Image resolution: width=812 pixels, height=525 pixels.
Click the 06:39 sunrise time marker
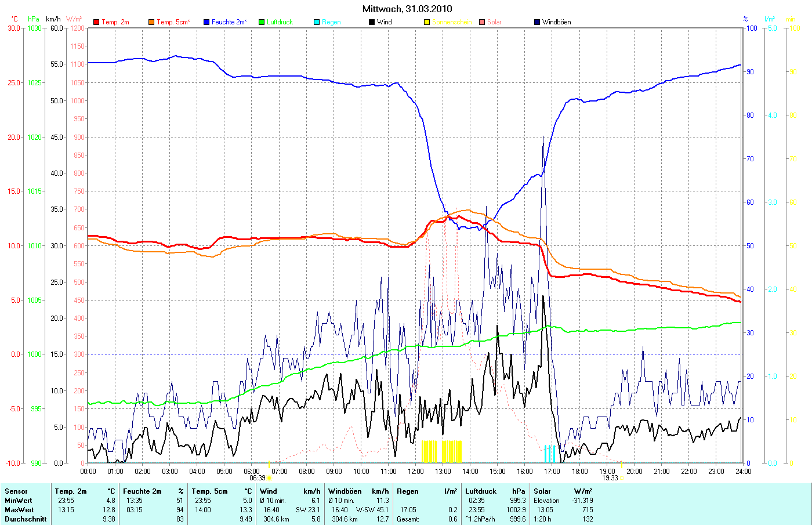point(258,478)
